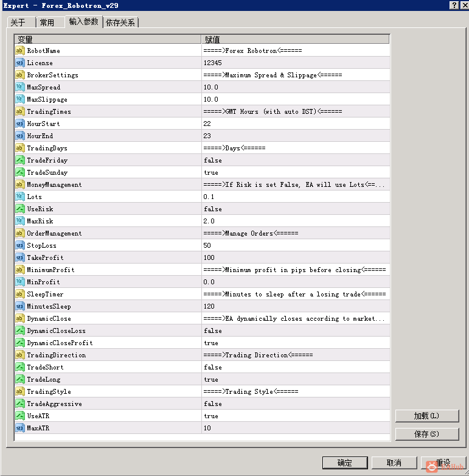This screenshot has height=476, width=469.
Task: Select the 输入参数 tab
Action: [x=84, y=21]
